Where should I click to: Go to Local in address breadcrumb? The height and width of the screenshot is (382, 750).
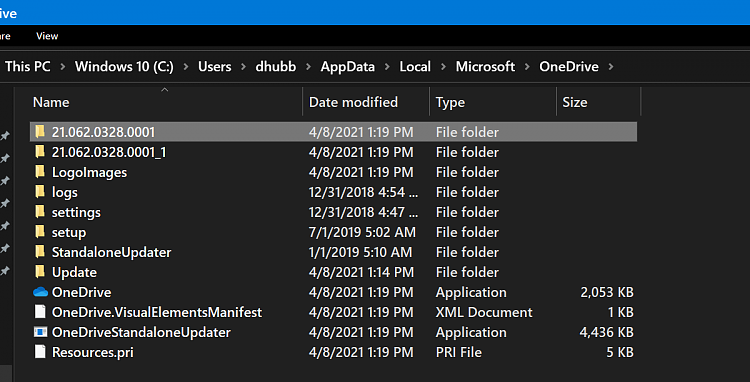point(415,66)
